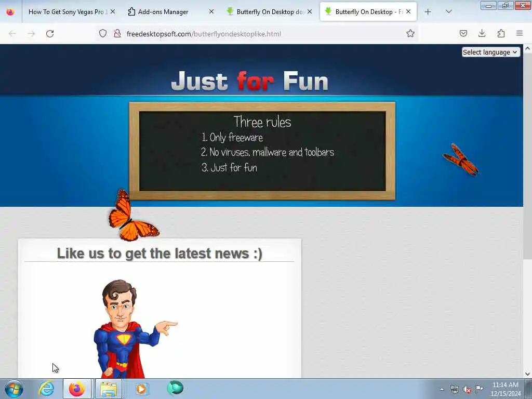Open the Downloads panel
The width and height of the screenshot is (532, 399).
tap(482, 34)
